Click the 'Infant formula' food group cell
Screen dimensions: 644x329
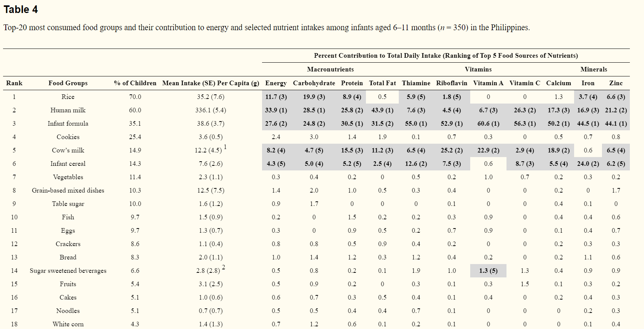pyautogui.click(x=68, y=124)
